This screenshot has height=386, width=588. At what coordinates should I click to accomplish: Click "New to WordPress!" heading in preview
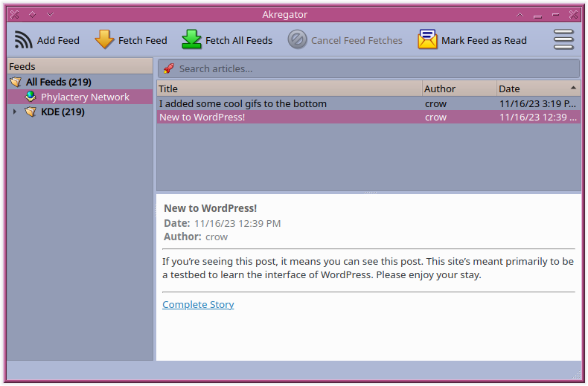[x=211, y=208]
